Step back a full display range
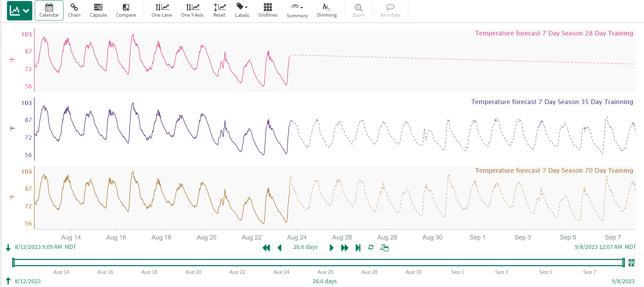 pos(266,248)
